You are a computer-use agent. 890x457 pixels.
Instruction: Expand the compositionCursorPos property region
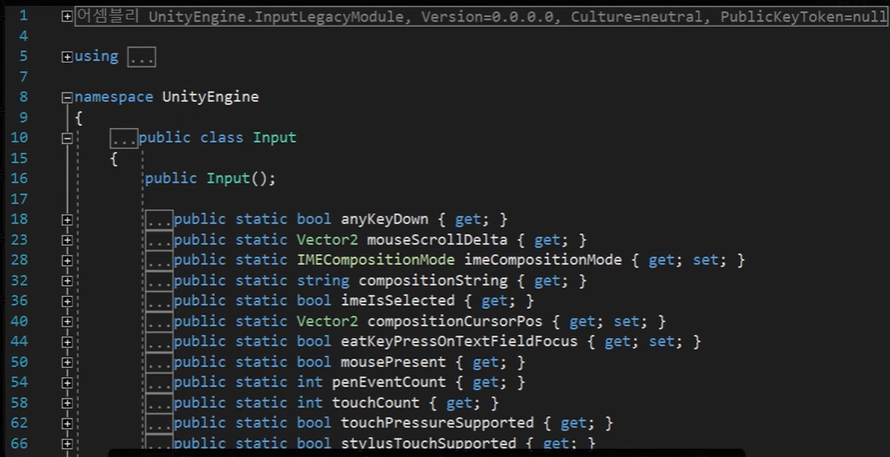(x=67, y=322)
